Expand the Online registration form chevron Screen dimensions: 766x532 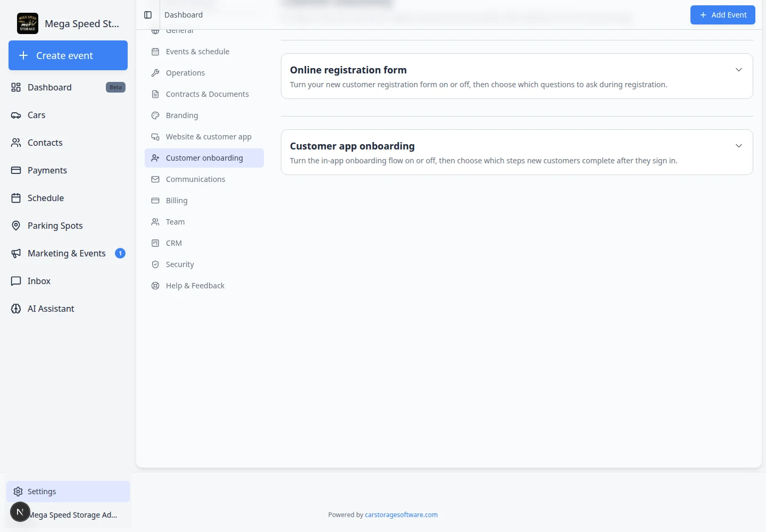pos(739,70)
